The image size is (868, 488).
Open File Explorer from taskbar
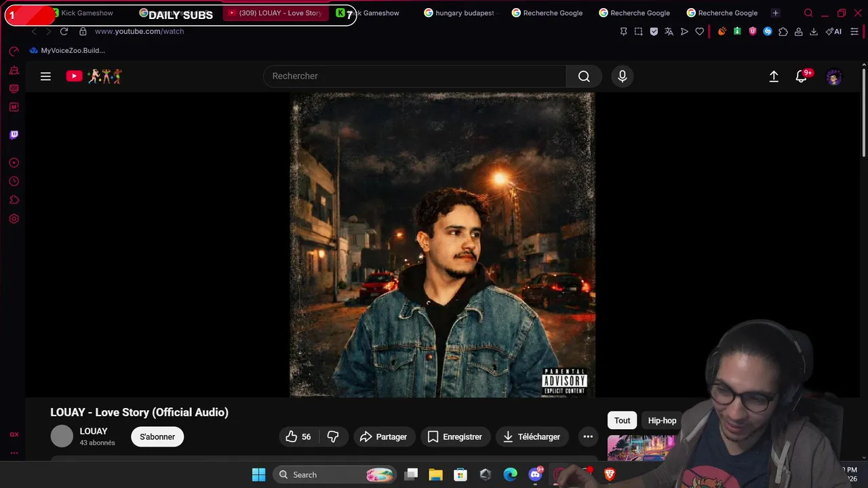(x=435, y=474)
